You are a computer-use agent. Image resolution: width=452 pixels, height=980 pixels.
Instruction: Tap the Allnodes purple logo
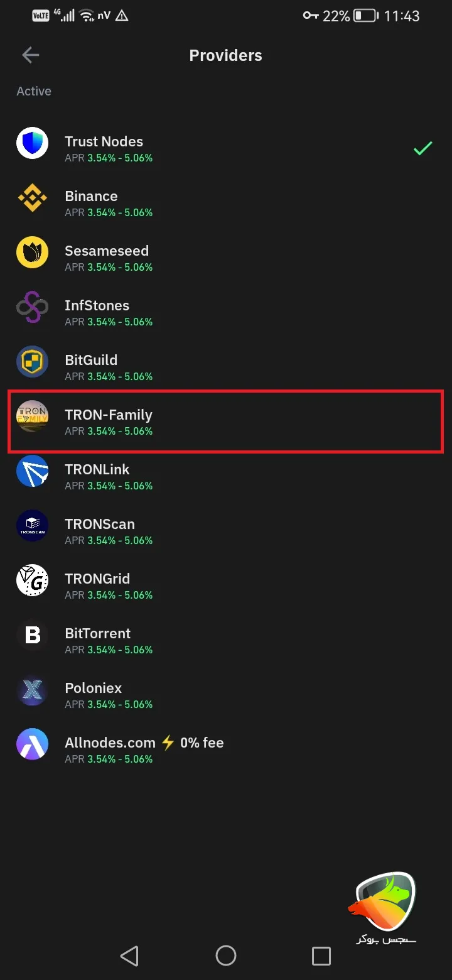click(32, 744)
